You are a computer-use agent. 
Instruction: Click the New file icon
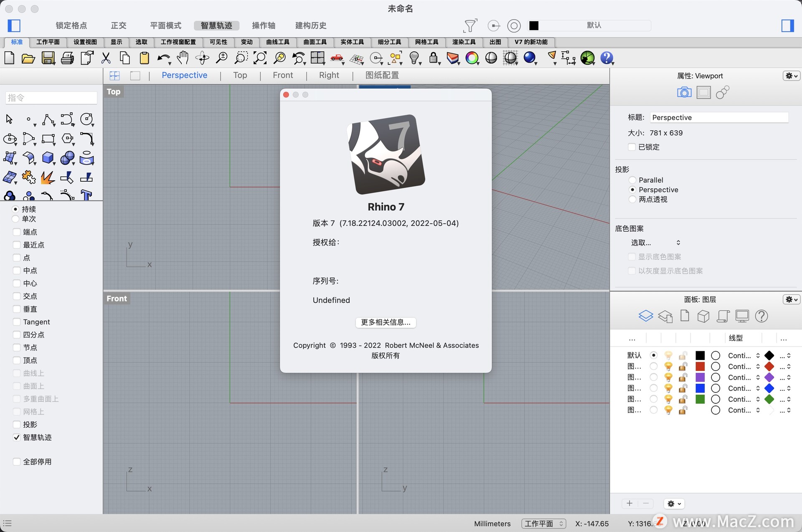coord(10,58)
